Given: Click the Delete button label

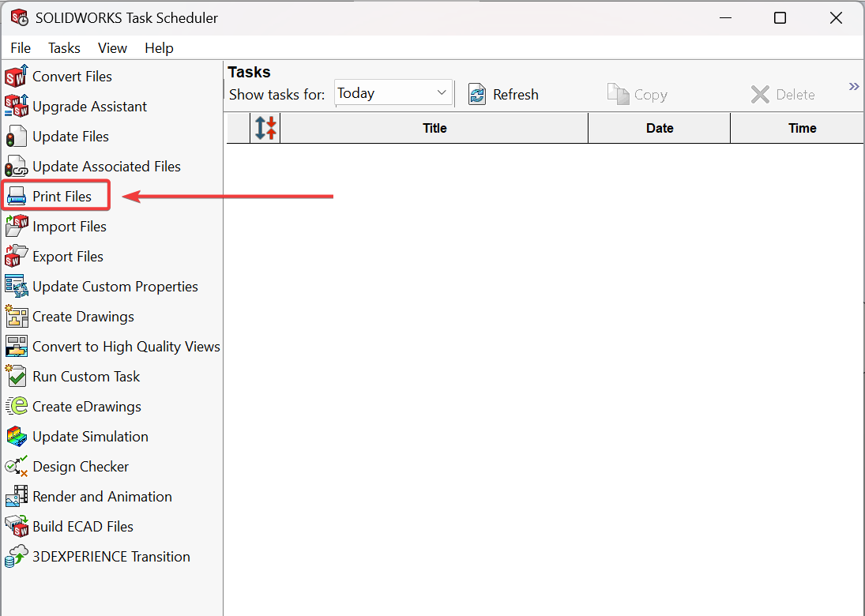Looking at the screenshot, I should 795,95.
